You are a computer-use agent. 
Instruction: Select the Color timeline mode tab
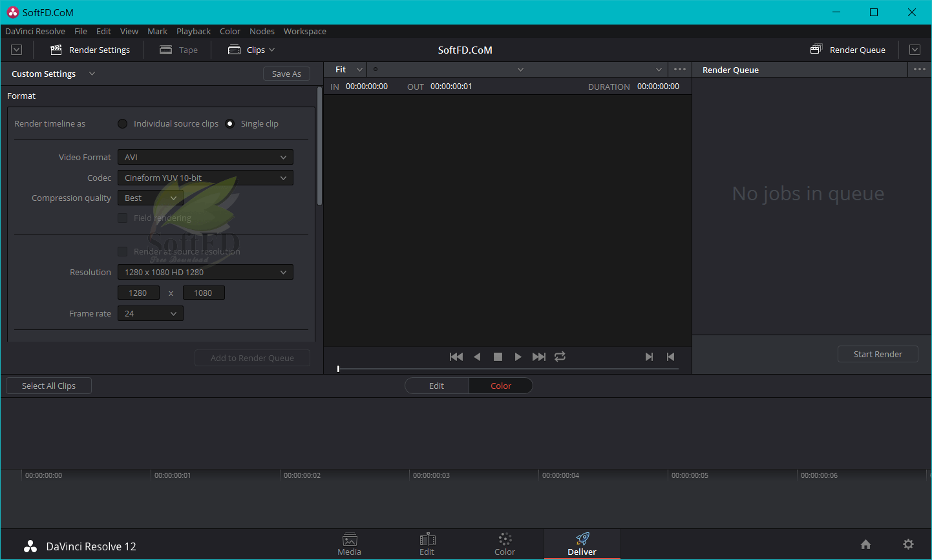501,386
